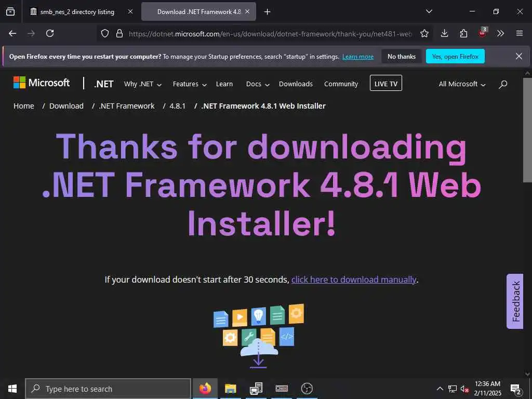Expand the All Microsoft menu
532x399 pixels.
point(462,84)
